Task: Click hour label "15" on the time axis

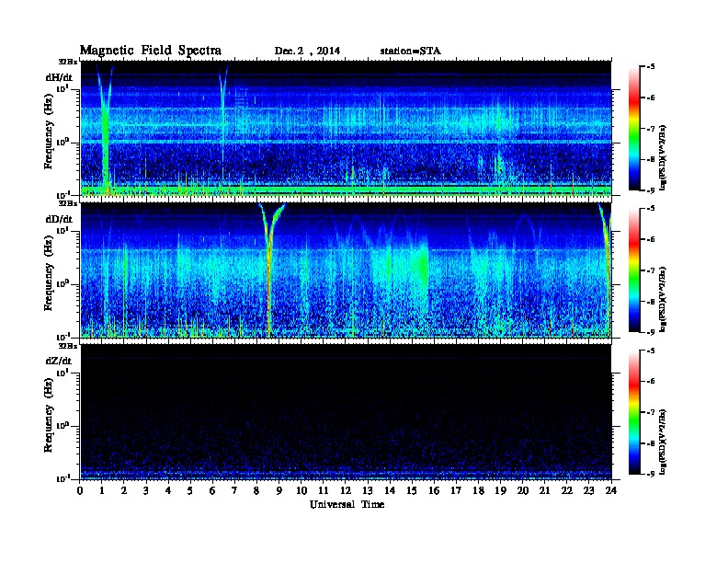Action: coord(412,490)
